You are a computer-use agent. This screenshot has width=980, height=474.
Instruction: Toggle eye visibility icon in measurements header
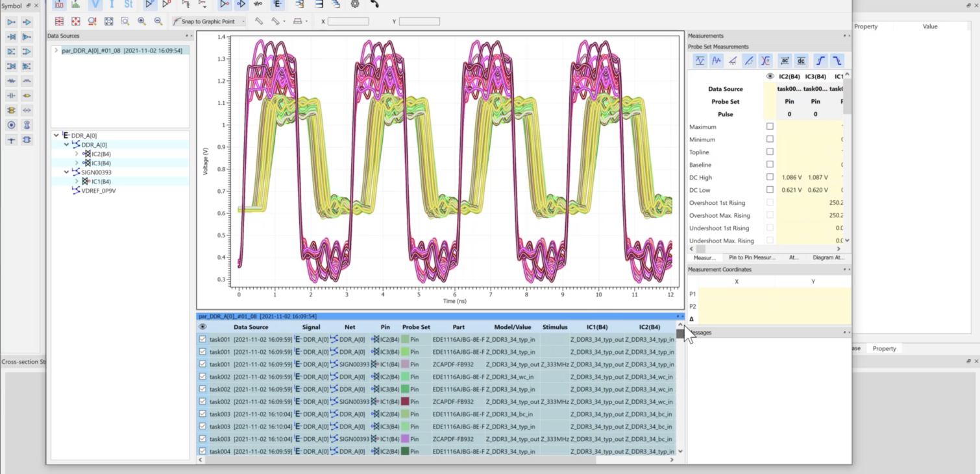pyautogui.click(x=770, y=76)
